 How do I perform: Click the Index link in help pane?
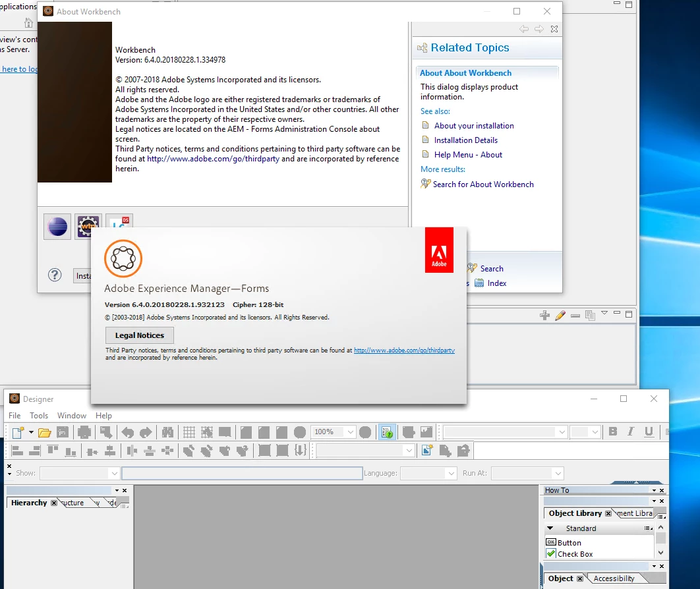tap(497, 283)
